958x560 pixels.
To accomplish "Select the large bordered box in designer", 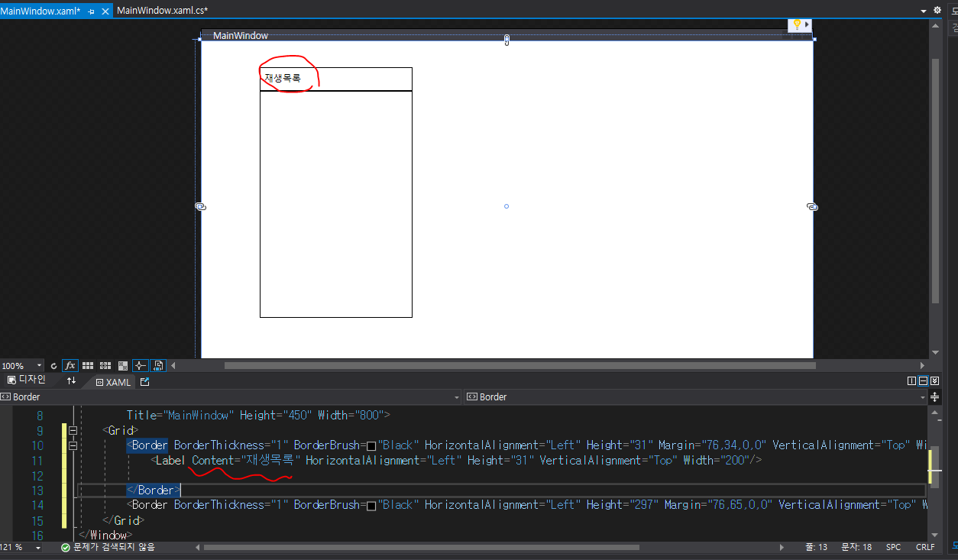I will tap(336, 204).
